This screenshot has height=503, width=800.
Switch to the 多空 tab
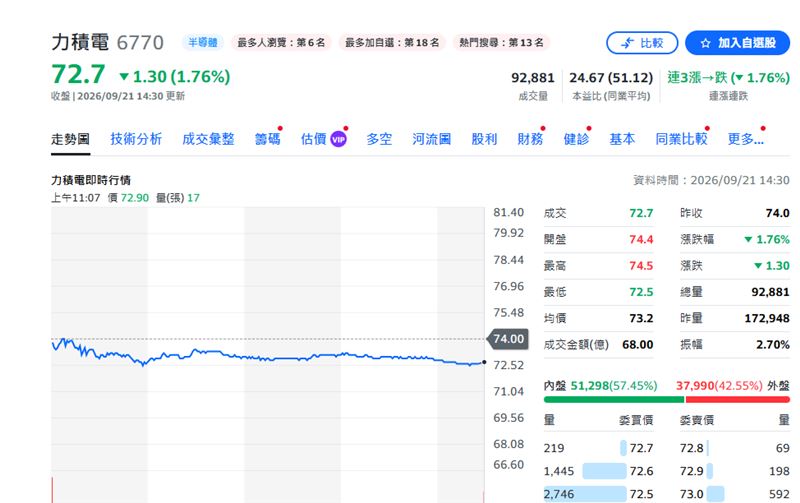[x=379, y=139]
